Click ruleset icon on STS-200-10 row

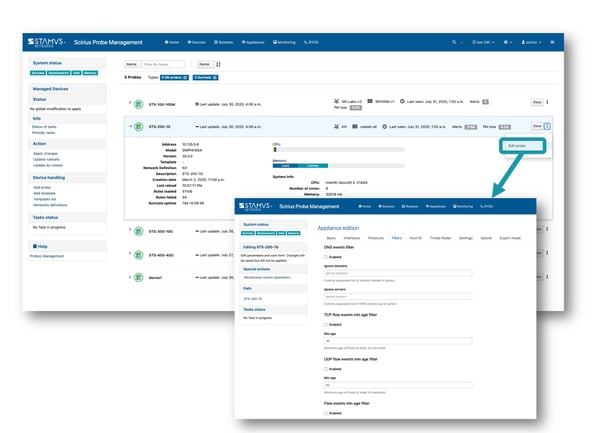(x=355, y=127)
